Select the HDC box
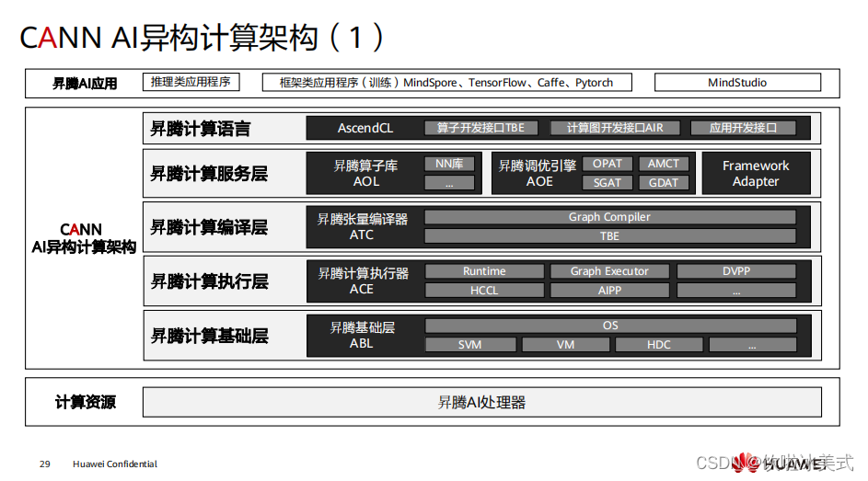 [x=659, y=345]
